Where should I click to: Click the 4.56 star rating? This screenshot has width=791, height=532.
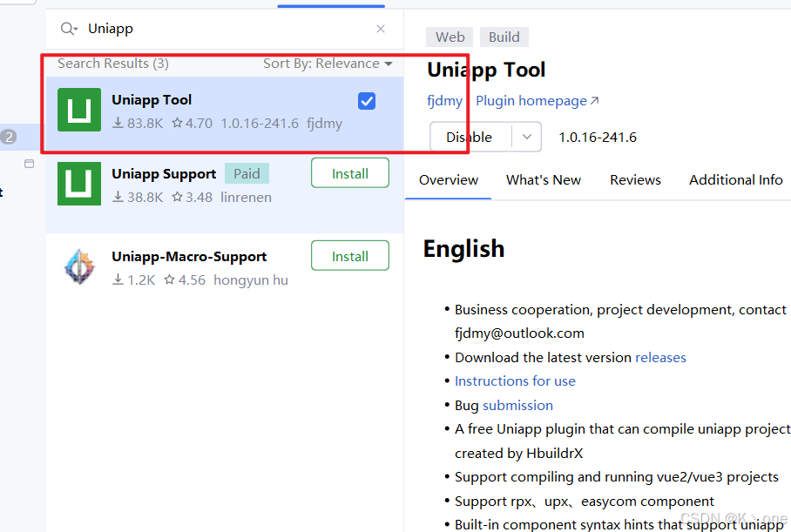185,279
